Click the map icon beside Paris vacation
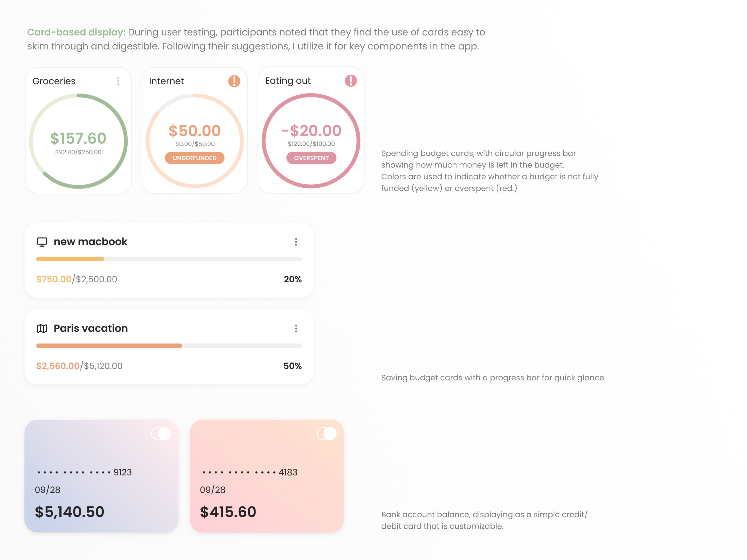 click(x=42, y=328)
